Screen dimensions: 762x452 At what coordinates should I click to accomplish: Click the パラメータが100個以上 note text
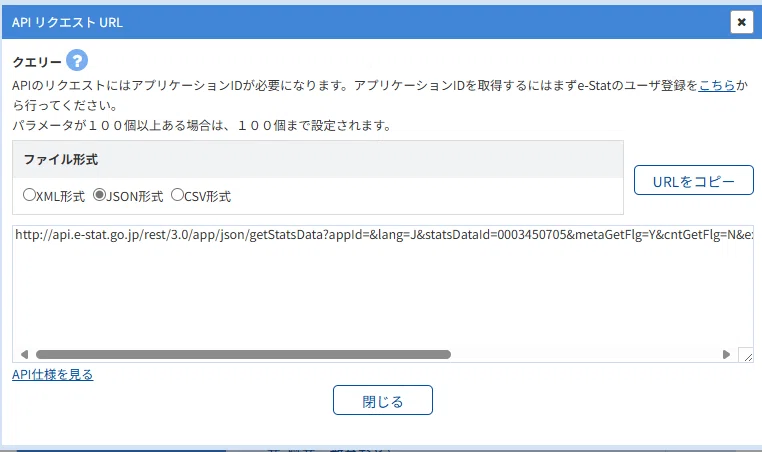pos(202,125)
